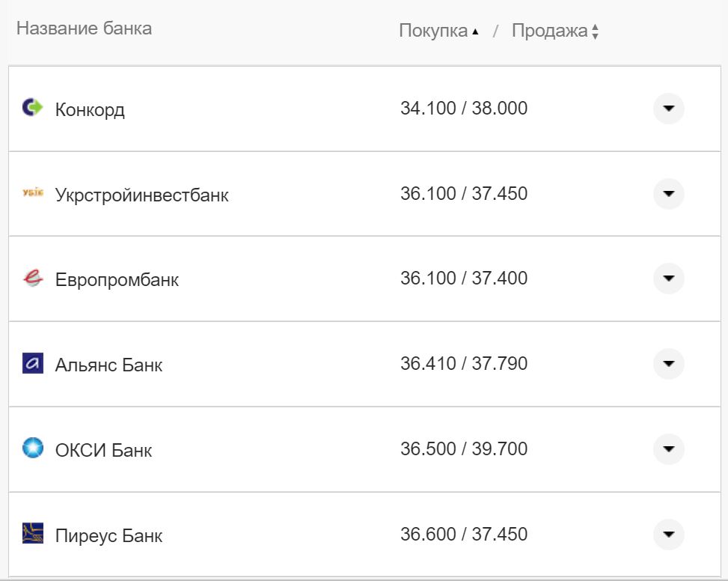Expand the Европромбанк row details arrow

click(668, 279)
